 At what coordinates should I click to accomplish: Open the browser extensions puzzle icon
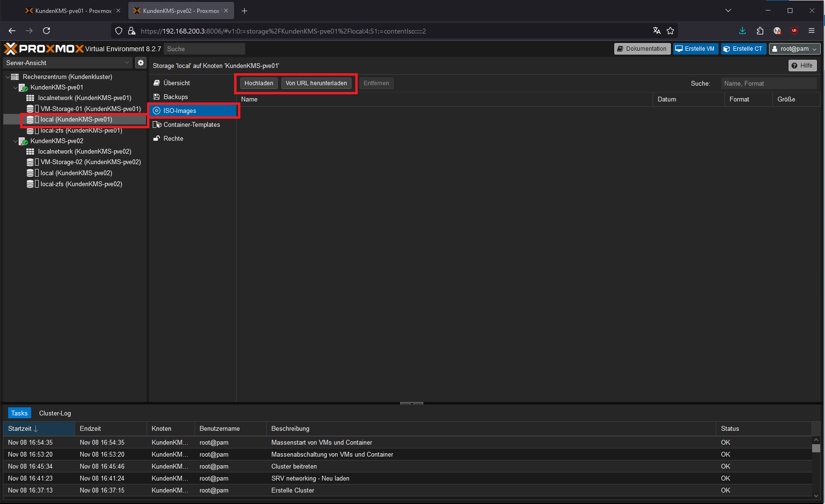(760, 31)
